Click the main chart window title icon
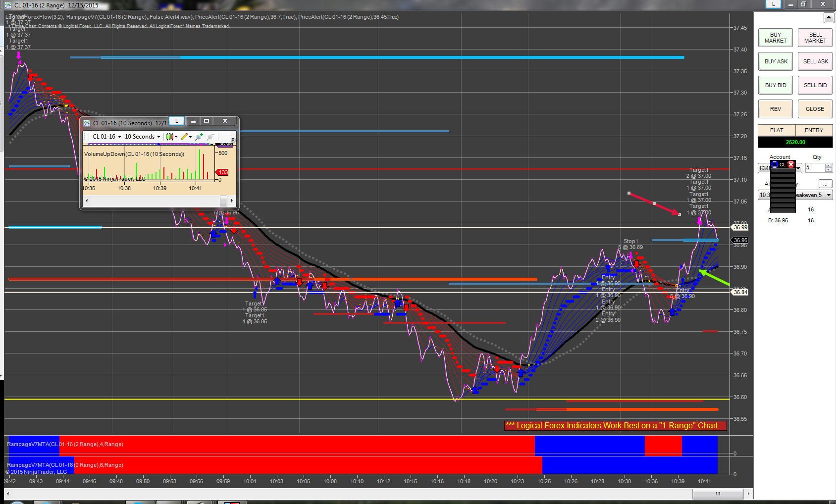The height and width of the screenshot is (504, 836). (x=8, y=5)
